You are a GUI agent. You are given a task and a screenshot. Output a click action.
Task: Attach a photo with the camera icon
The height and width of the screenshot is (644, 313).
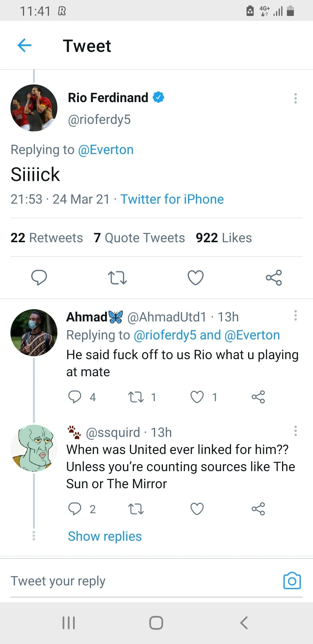pyautogui.click(x=292, y=581)
